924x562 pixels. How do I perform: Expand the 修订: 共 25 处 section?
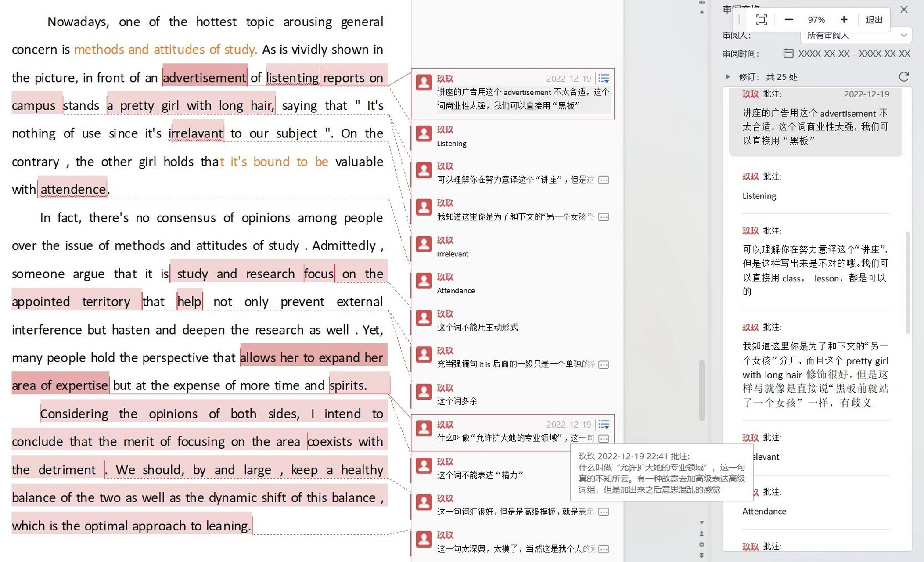[728, 77]
